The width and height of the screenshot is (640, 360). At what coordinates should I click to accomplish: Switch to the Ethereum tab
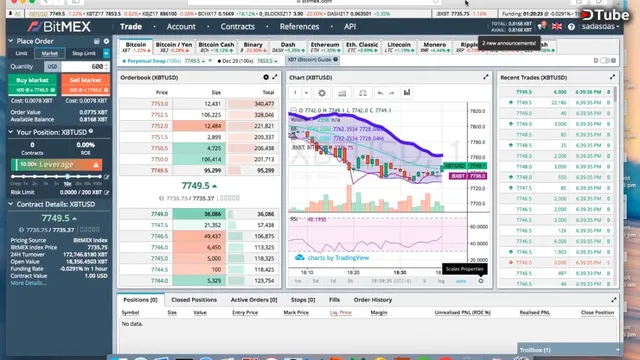click(x=325, y=47)
